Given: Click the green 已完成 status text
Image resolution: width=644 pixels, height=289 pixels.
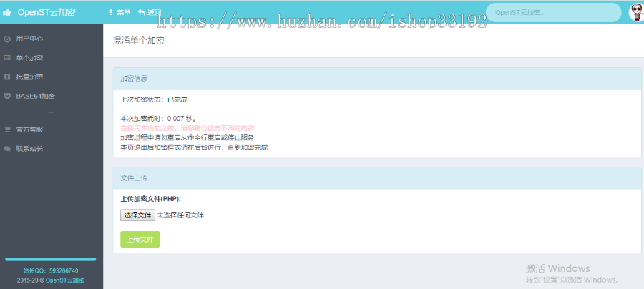Looking at the screenshot, I should (177, 99).
